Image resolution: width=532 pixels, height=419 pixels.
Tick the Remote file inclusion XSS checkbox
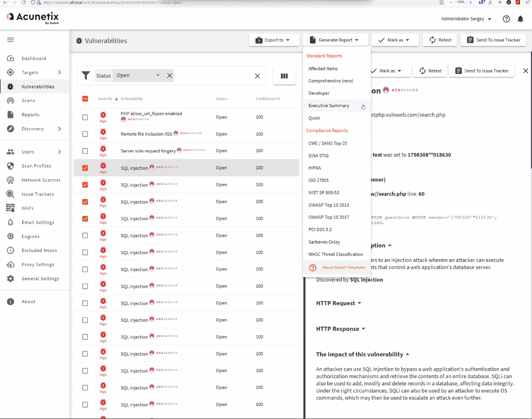[85, 134]
